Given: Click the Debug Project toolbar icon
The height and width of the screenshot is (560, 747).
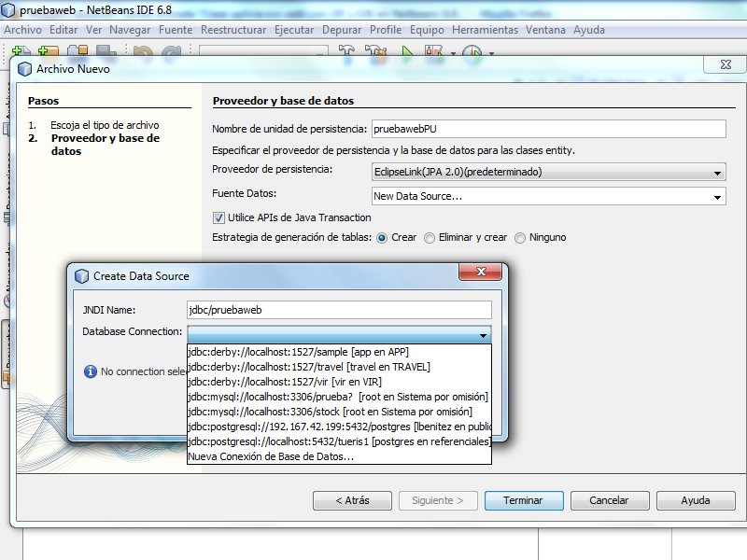Looking at the screenshot, I should tap(434, 51).
